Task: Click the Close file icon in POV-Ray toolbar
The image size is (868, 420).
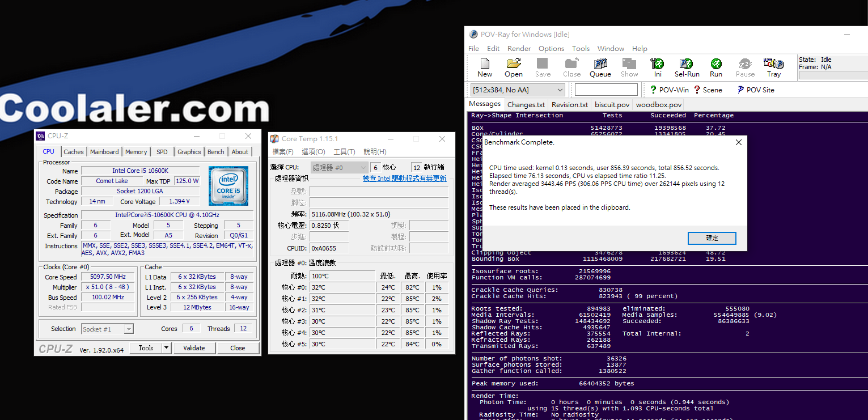Action: 571,63
